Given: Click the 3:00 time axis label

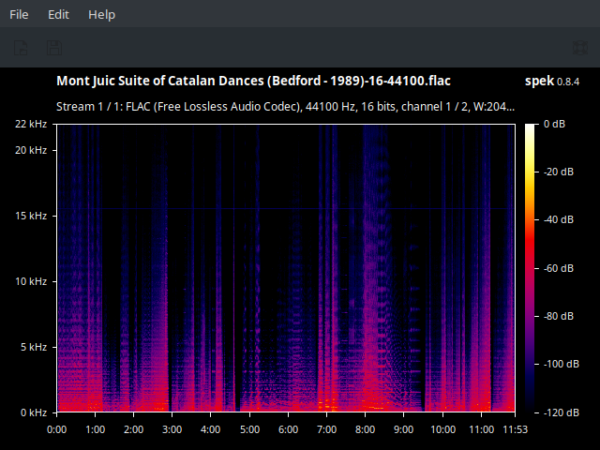Looking at the screenshot, I should tap(172, 429).
